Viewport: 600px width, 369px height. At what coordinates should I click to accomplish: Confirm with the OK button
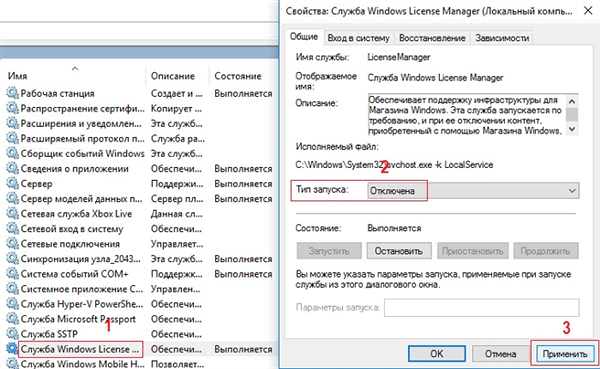437,353
